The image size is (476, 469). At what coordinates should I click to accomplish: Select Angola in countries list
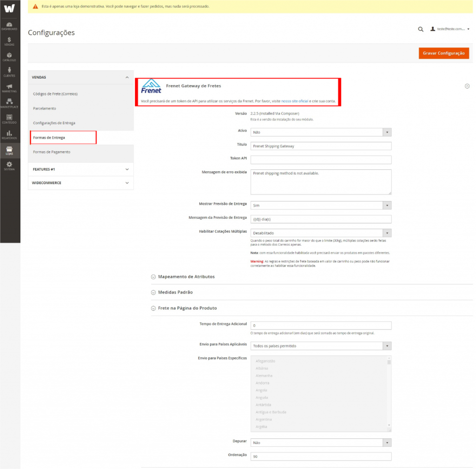[261, 390]
